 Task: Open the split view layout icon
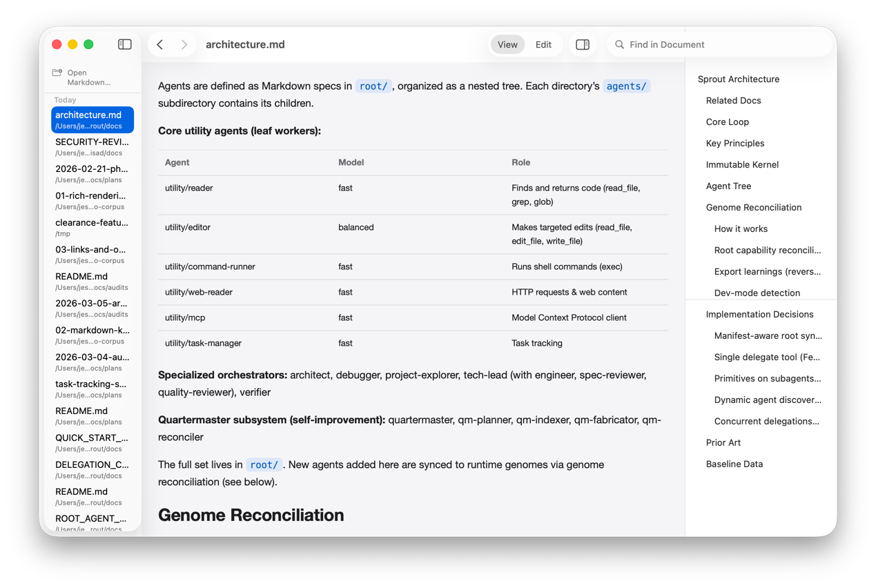click(x=583, y=43)
